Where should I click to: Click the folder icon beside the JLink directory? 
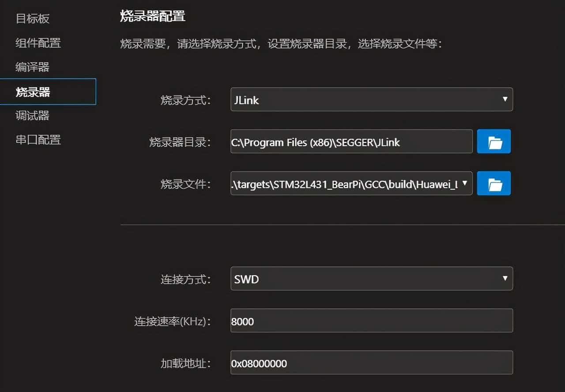click(493, 142)
